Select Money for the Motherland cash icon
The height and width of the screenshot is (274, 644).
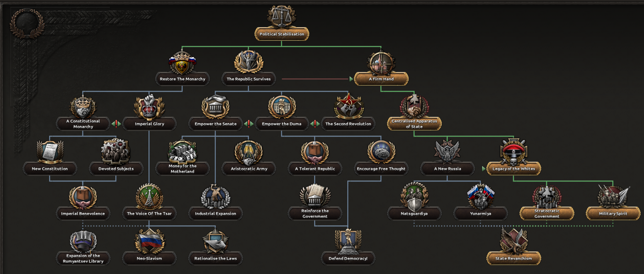pyautogui.click(x=182, y=152)
